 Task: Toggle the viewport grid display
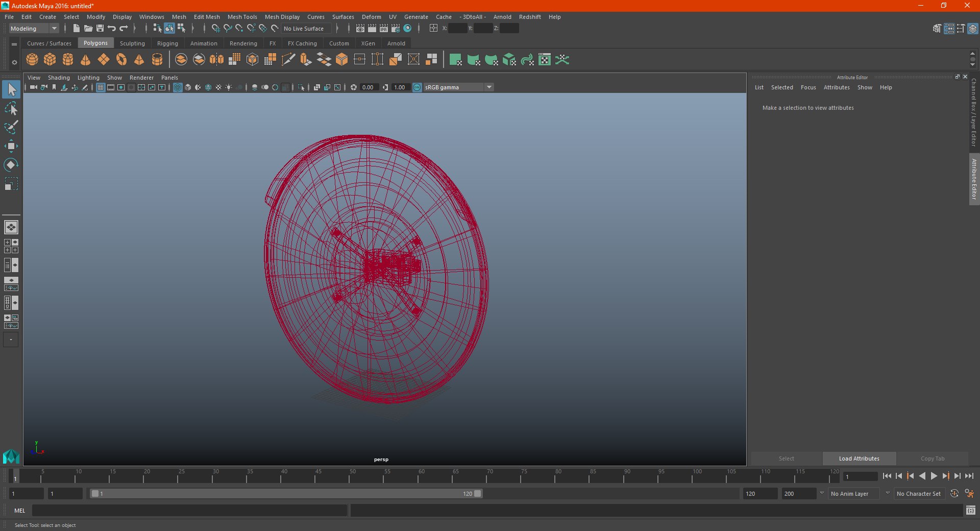tap(101, 87)
